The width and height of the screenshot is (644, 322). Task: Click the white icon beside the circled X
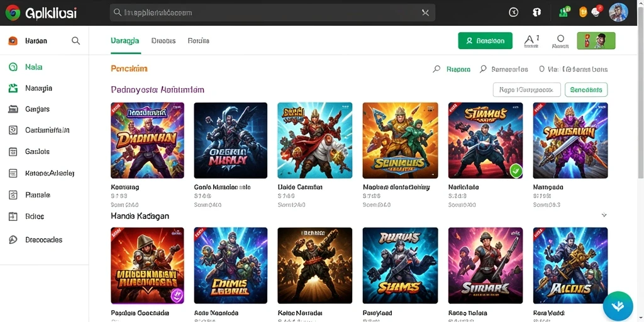(536, 13)
